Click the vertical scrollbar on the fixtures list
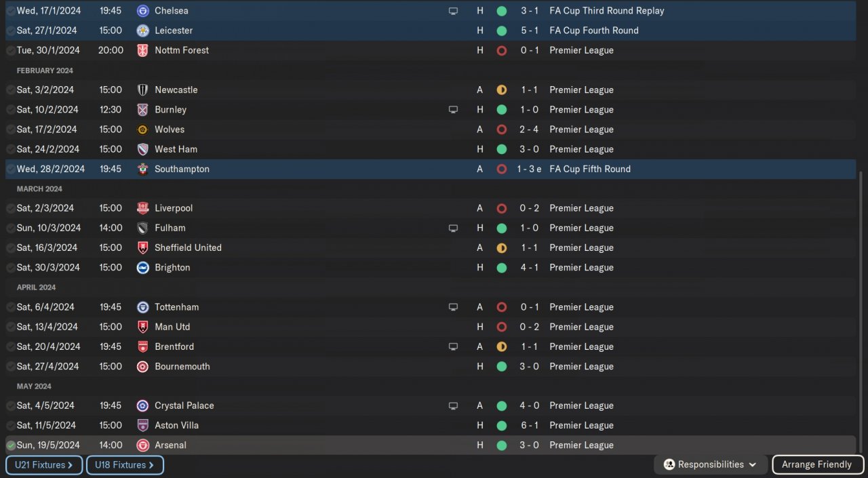The height and width of the screenshot is (478, 868). (x=861, y=305)
